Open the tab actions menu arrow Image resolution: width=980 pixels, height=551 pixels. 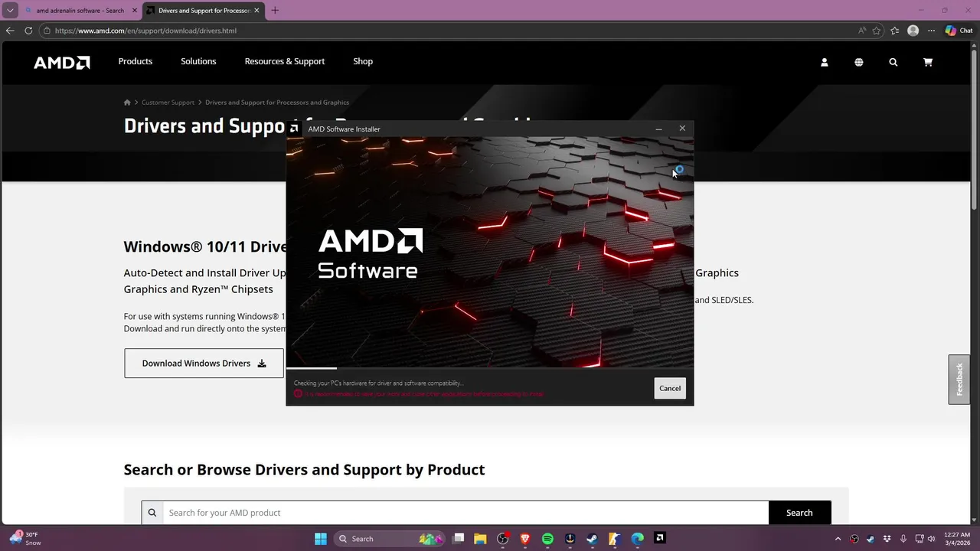pos(10,11)
